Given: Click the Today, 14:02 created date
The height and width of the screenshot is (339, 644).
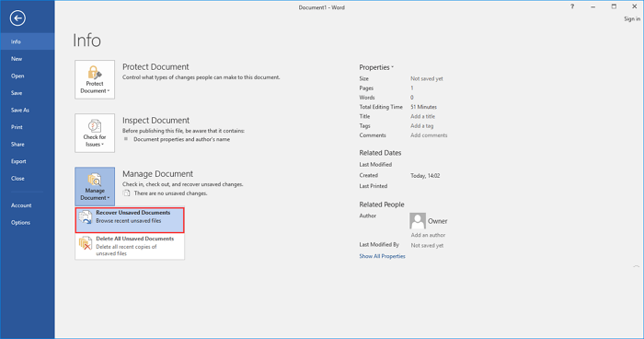Looking at the screenshot, I should point(425,176).
